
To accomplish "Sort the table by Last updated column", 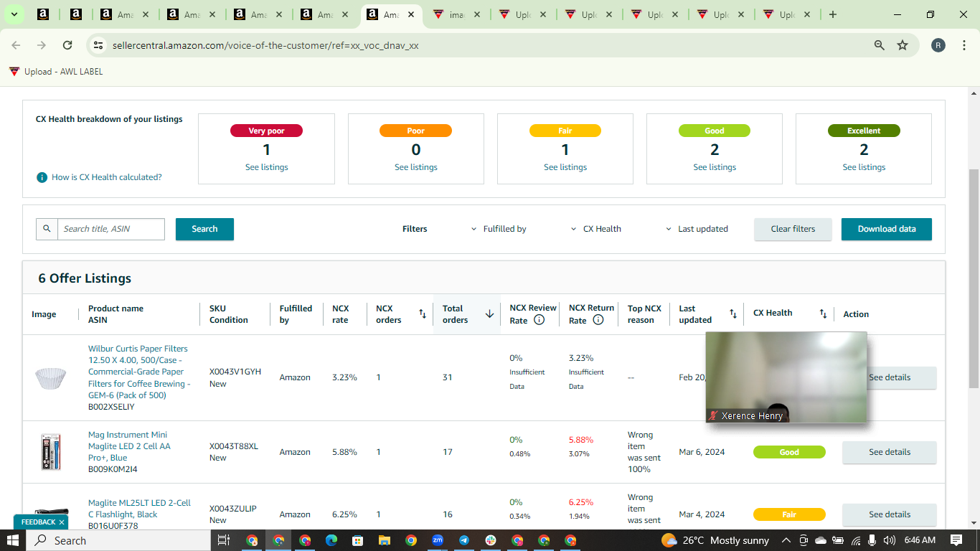I will pyautogui.click(x=733, y=314).
